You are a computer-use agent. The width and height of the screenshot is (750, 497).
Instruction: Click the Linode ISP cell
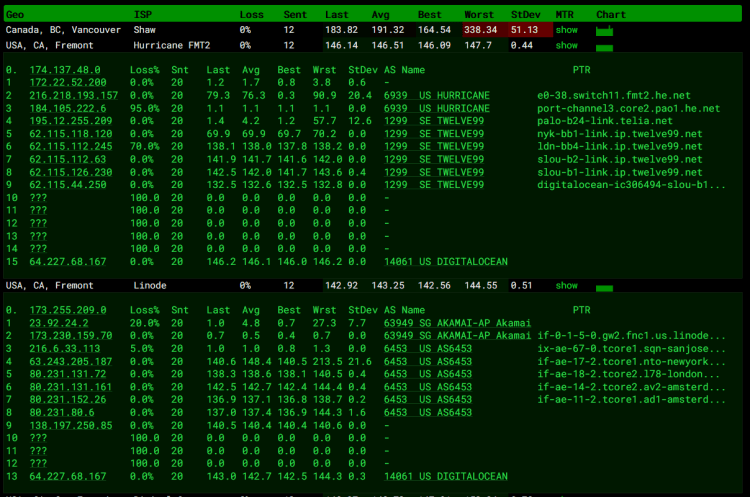pyautogui.click(x=150, y=286)
